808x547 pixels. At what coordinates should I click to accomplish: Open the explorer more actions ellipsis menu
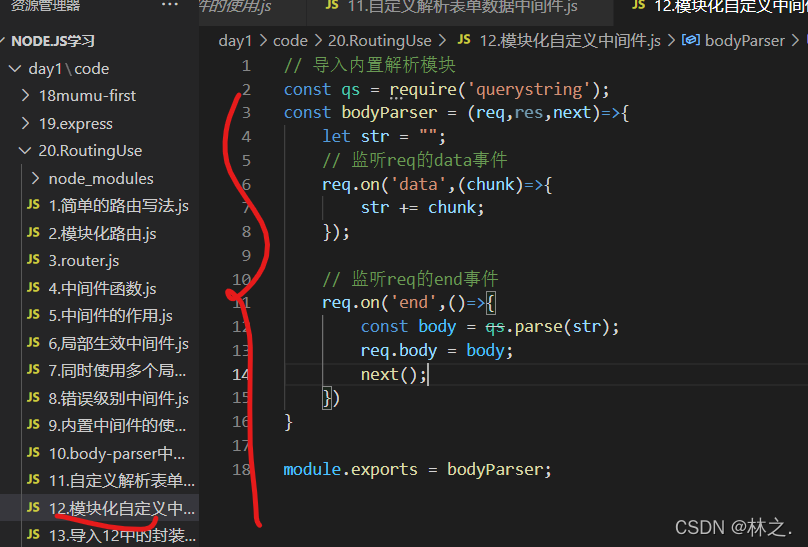tap(170, 5)
